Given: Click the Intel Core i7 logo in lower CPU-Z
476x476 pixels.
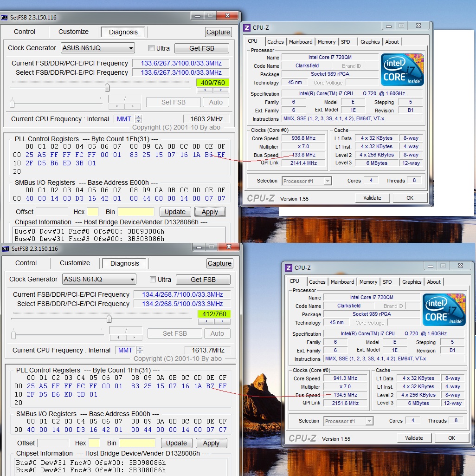Looking at the screenshot, I should 444,310.
